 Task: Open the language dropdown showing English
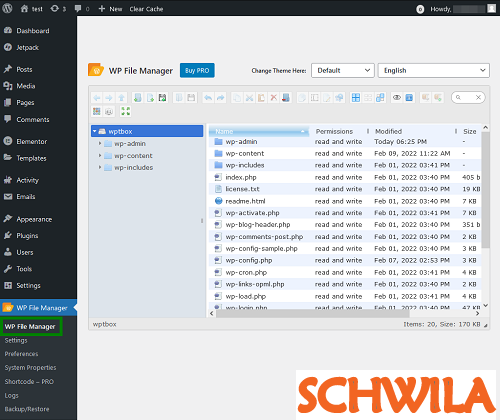point(433,70)
